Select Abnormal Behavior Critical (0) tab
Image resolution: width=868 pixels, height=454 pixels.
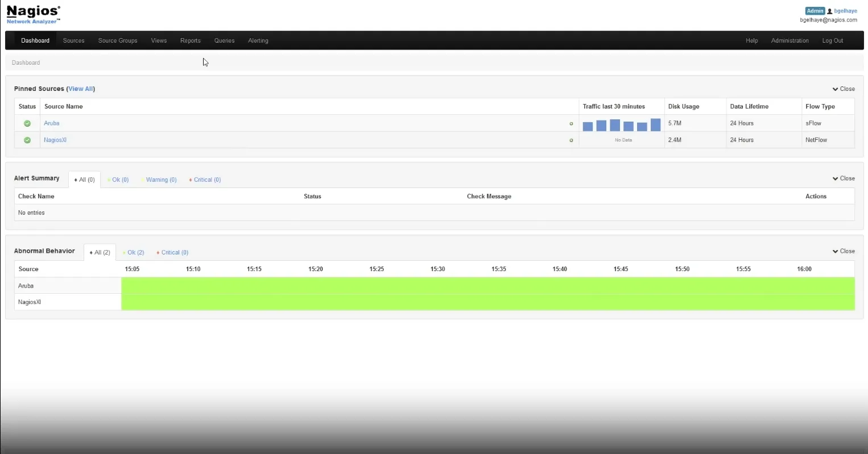[x=173, y=252]
